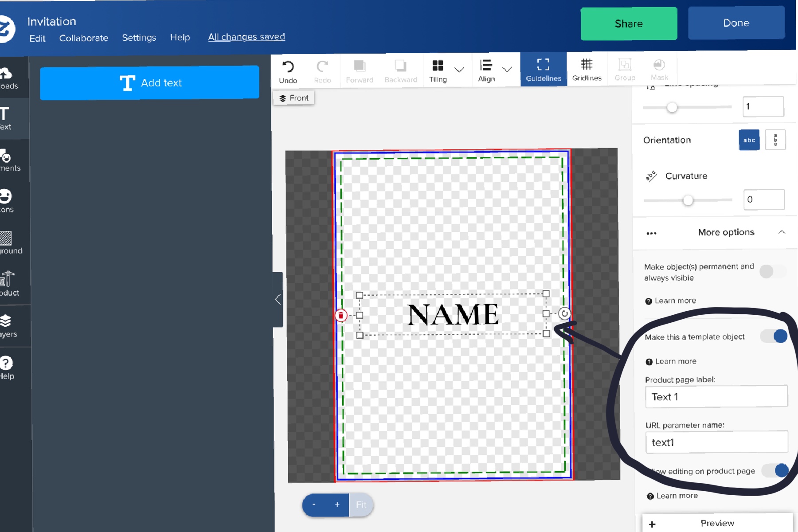Adjust the Curvature slider handle
The width and height of the screenshot is (798, 532).
point(688,200)
